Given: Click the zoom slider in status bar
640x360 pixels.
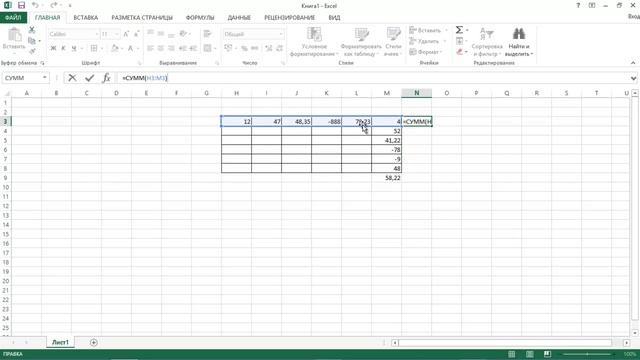Looking at the screenshot, I should tap(587, 354).
